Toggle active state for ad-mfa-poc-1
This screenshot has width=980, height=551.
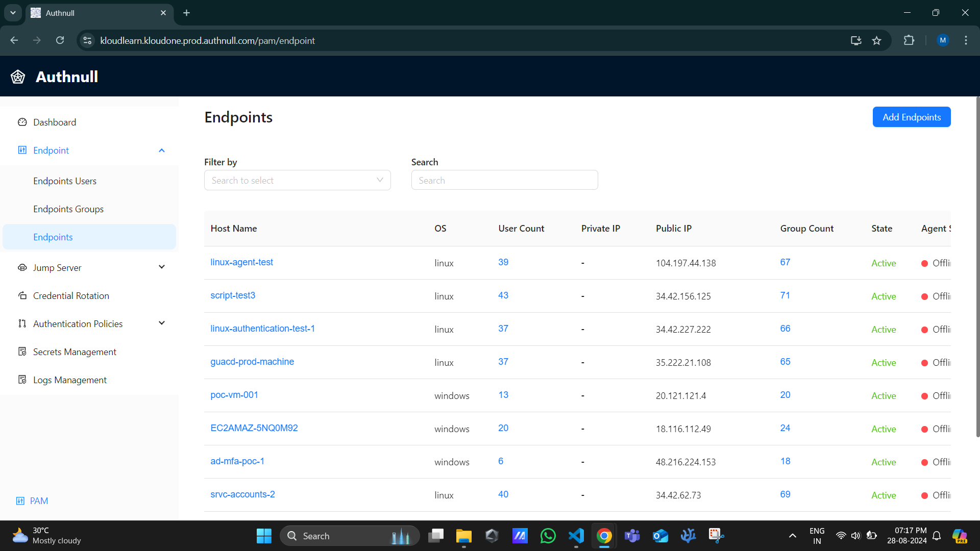[x=883, y=462]
